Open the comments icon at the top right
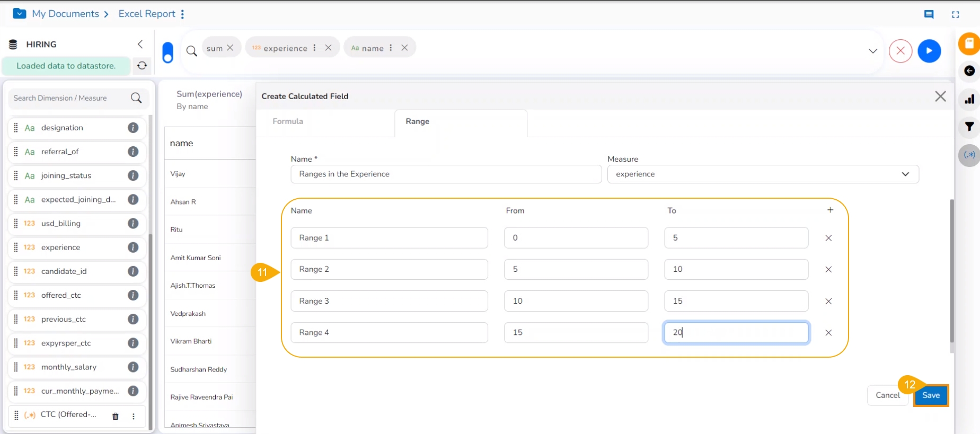The width and height of the screenshot is (980, 434). (x=929, y=14)
